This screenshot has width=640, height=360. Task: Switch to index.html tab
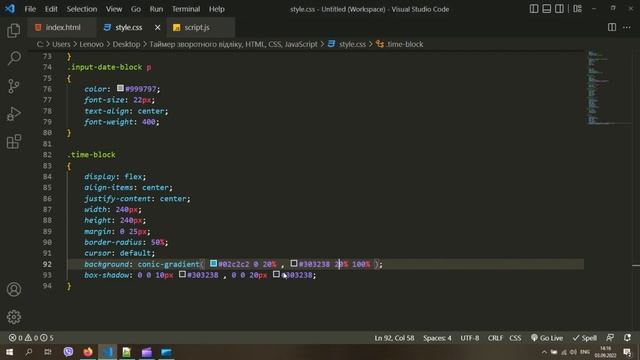(x=61, y=27)
